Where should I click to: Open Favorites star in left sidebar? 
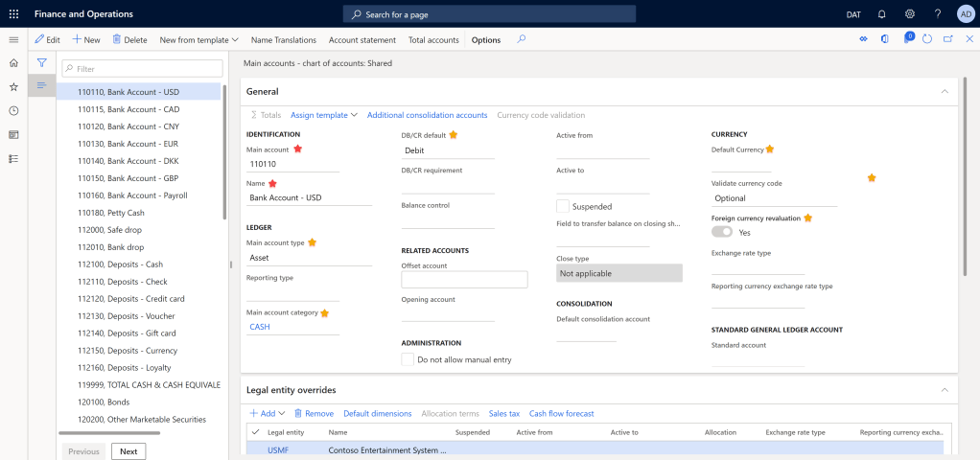13,86
